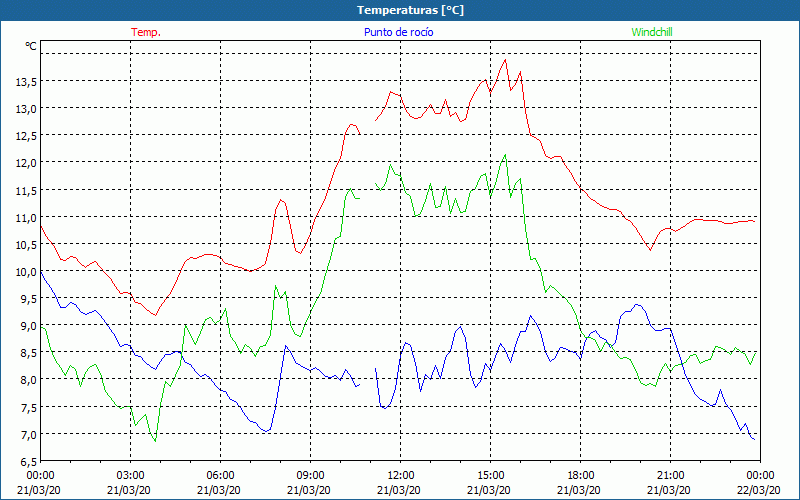
Task: Select the red "Temp." legend label
Action: click(146, 32)
